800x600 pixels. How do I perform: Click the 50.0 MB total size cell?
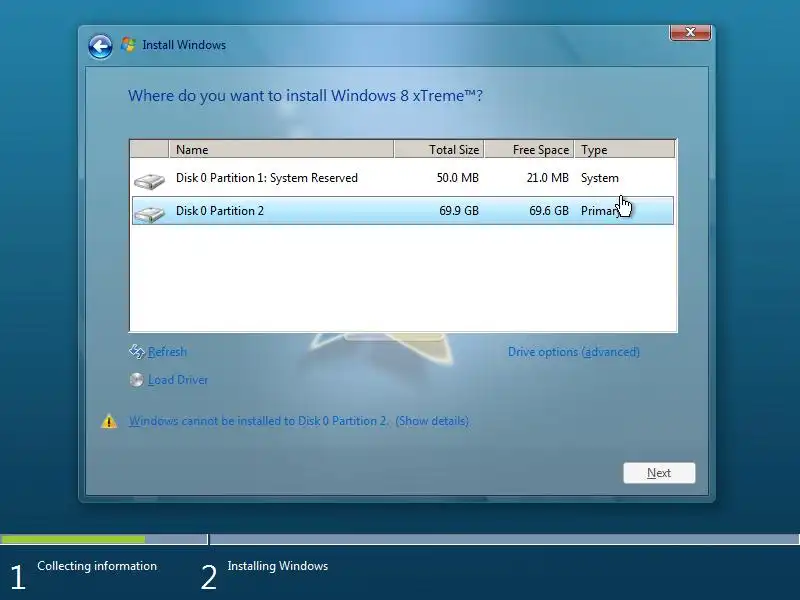[x=458, y=178]
